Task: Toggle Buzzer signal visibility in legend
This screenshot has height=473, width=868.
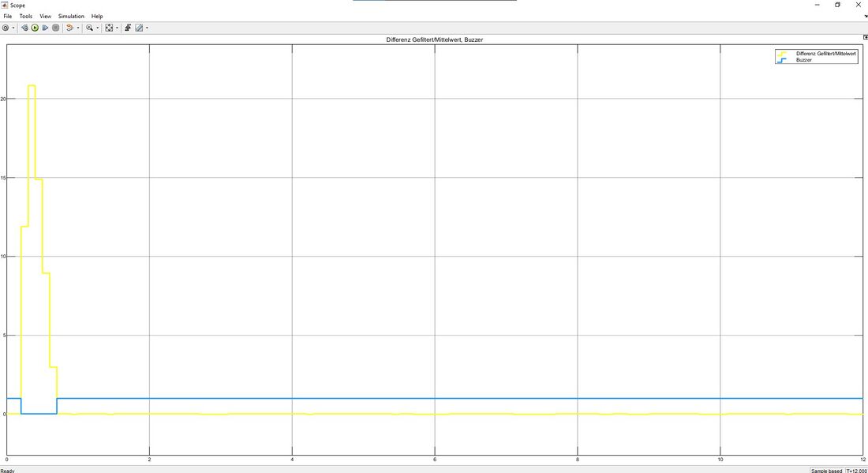Action: point(803,59)
